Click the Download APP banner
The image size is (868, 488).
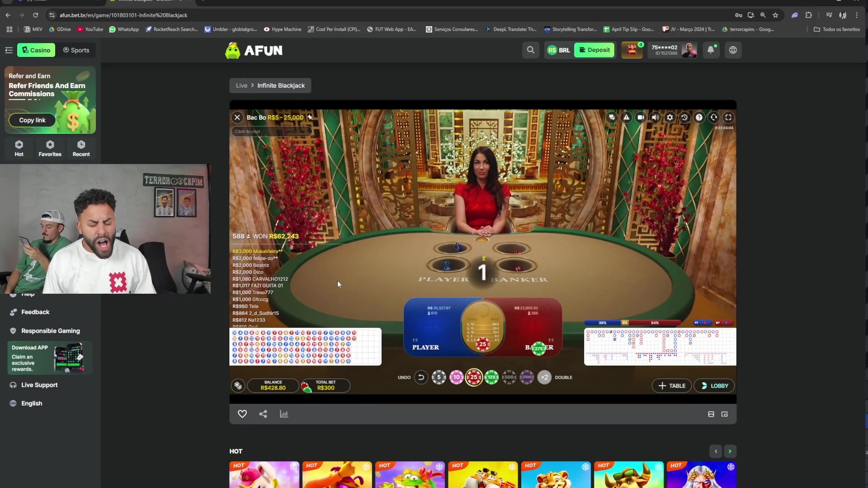(x=50, y=358)
